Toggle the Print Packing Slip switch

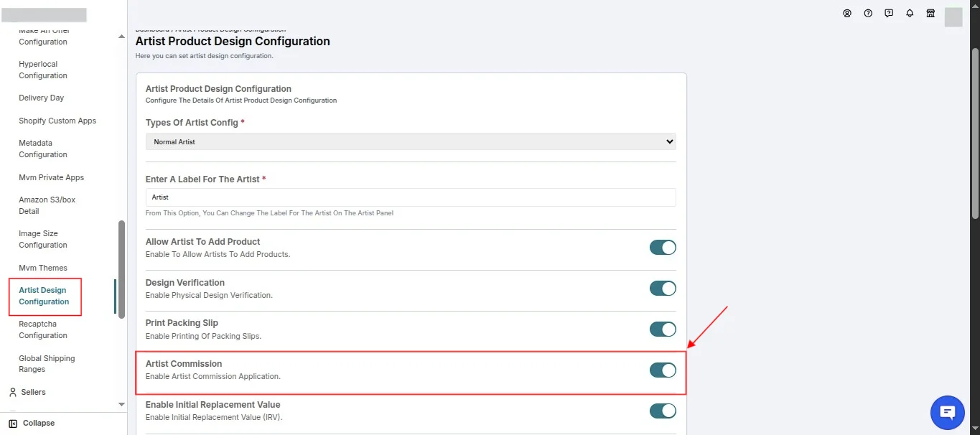click(x=663, y=329)
